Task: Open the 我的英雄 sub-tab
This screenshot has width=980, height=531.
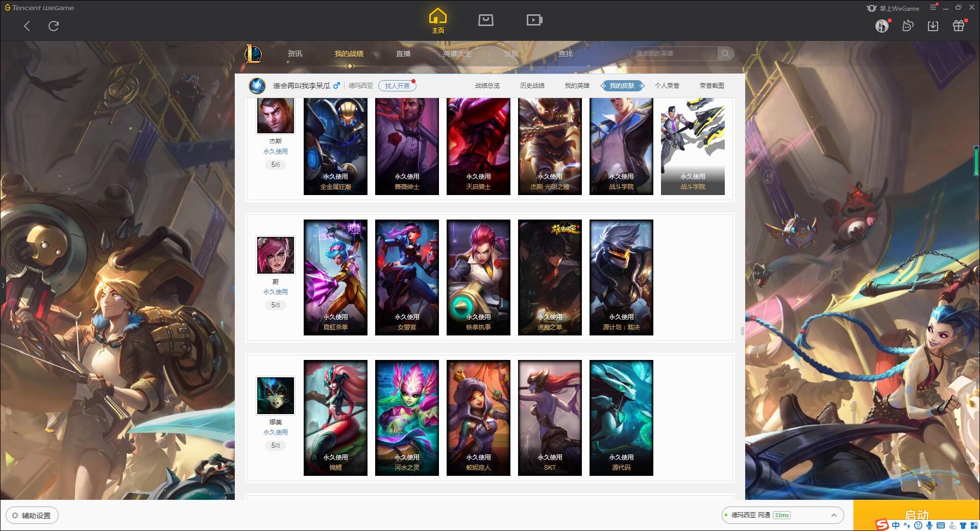Action: click(577, 86)
